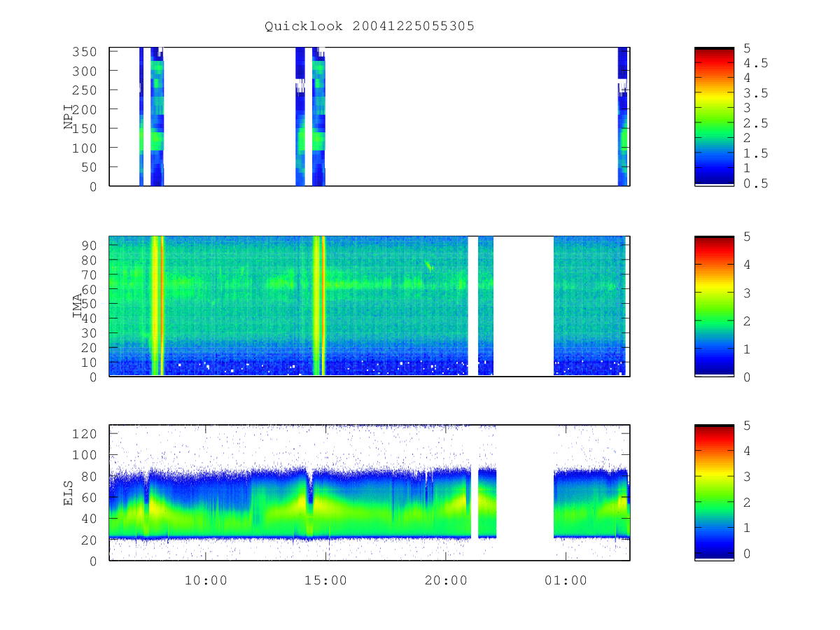Click the plot title Quicklook 20041225055305
Image resolution: width=840 pixels, height=630 pixels.
[370, 26]
